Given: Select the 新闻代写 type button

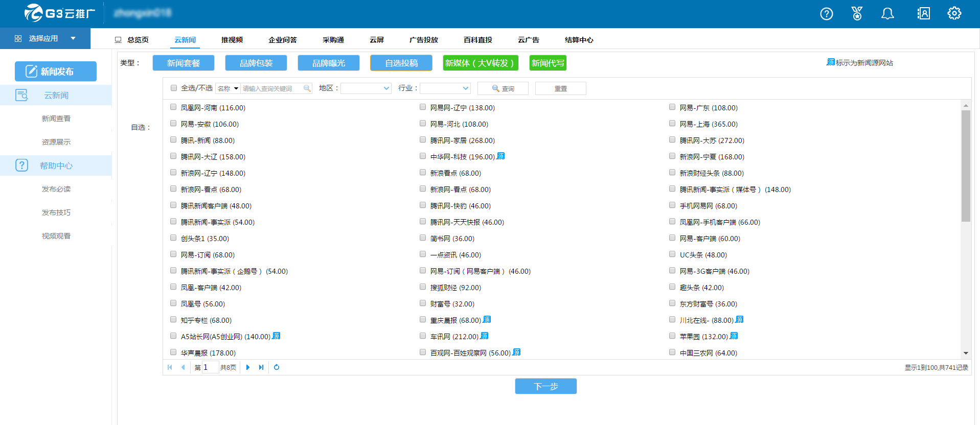Looking at the screenshot, I should [548, 63].
